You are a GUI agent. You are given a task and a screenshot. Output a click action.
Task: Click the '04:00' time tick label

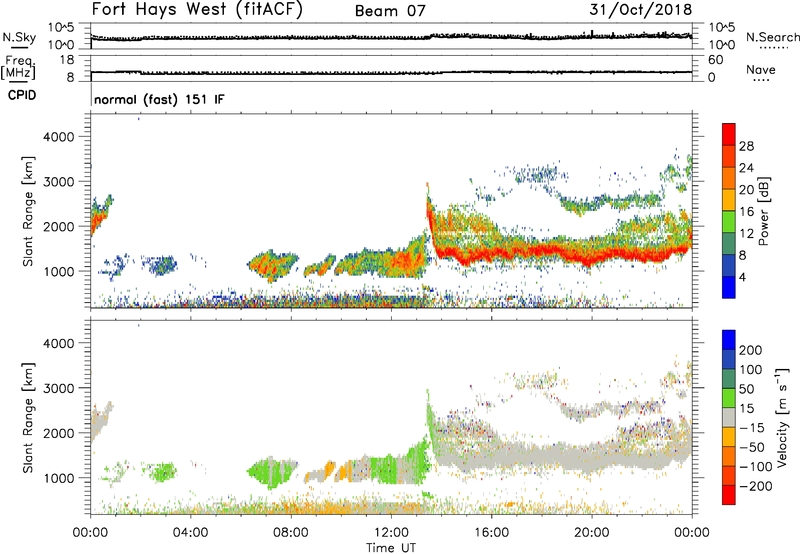pyautogui.click(x=190, y=533)
